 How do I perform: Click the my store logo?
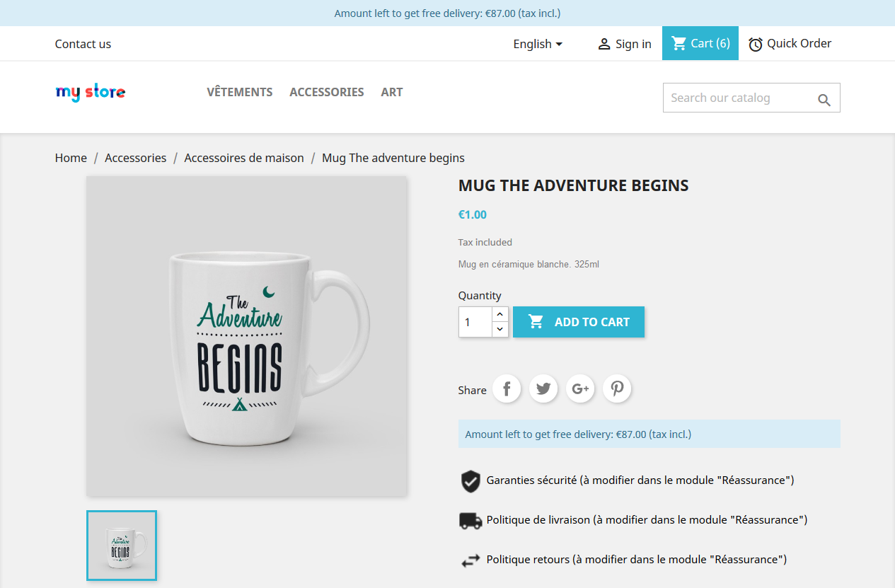(91, 92)
